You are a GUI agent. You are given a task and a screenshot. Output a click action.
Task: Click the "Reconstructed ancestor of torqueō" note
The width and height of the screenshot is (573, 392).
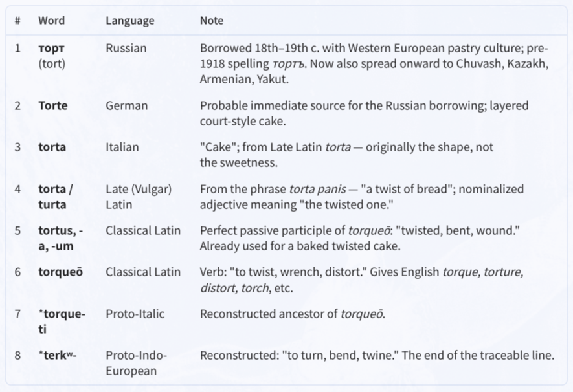(293, 314)
